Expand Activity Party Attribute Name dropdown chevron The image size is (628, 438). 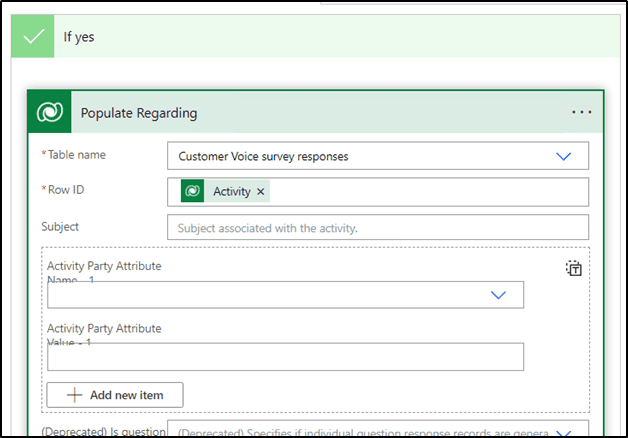(x=498, y=295)
